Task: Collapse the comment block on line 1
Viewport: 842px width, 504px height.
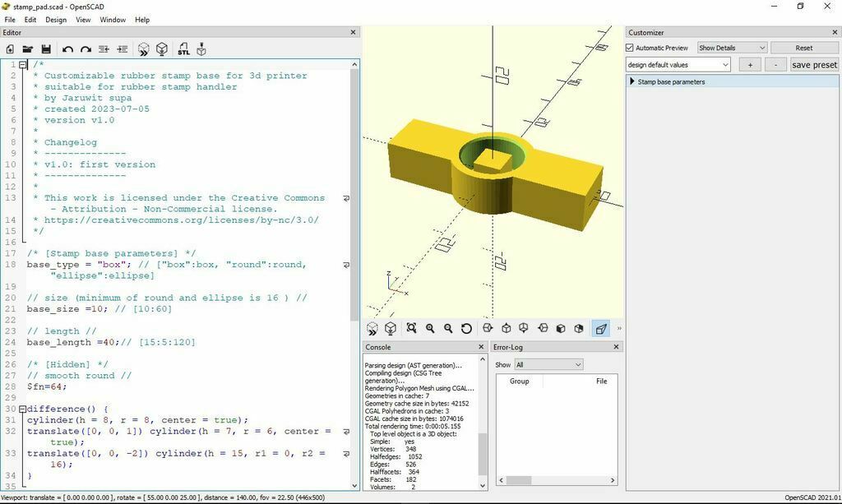Action: point(23,65)
